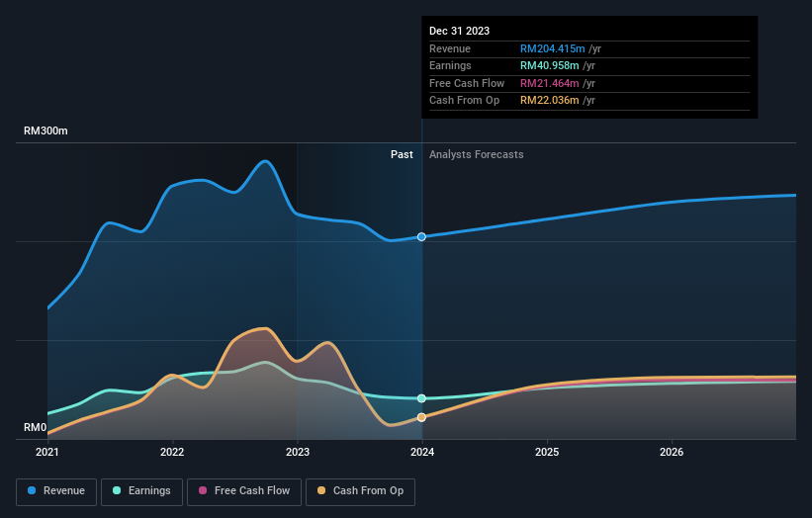Click the RM204.415m revenue value
The width and height of the screenshot is (812, 518).
(553, 48)
